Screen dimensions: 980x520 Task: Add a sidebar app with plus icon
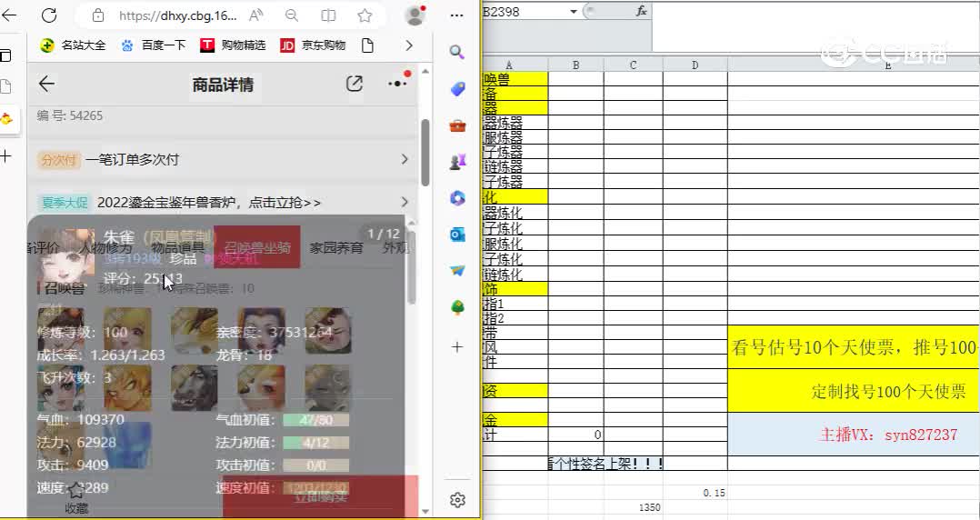[457, 347]
